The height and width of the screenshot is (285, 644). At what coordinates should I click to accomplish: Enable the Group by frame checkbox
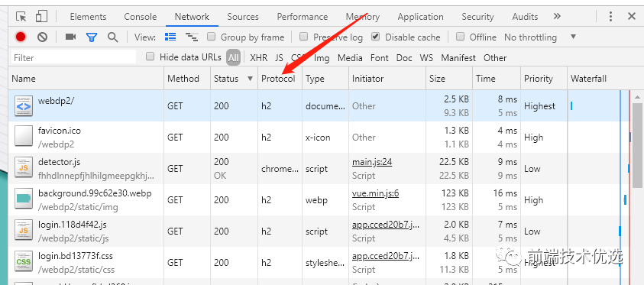(211, 37)
